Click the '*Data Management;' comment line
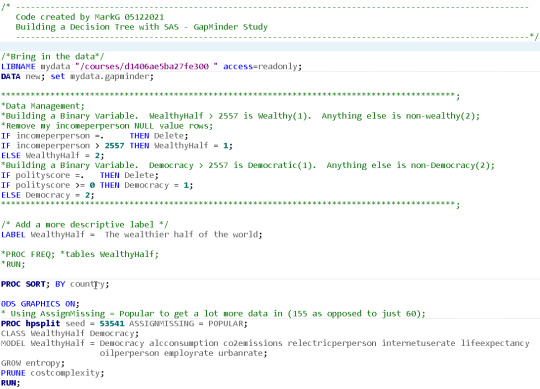 (x=43, y=106)
